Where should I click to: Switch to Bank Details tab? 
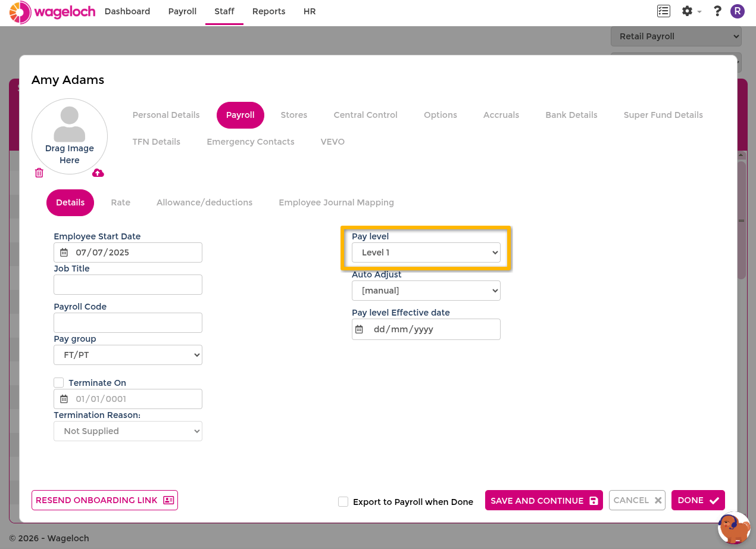(571, 115)
